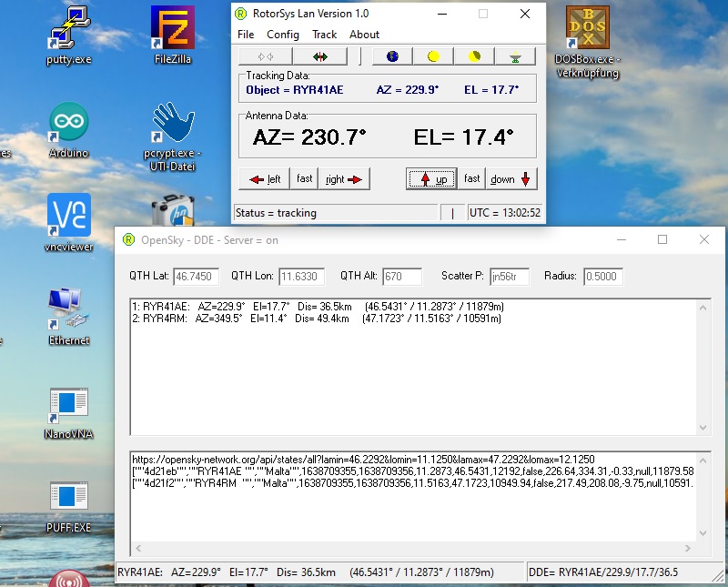Click the tracking EL = 17.7° value
The width and height of the screenshot is (728, 587).
(x=491, y=90)
